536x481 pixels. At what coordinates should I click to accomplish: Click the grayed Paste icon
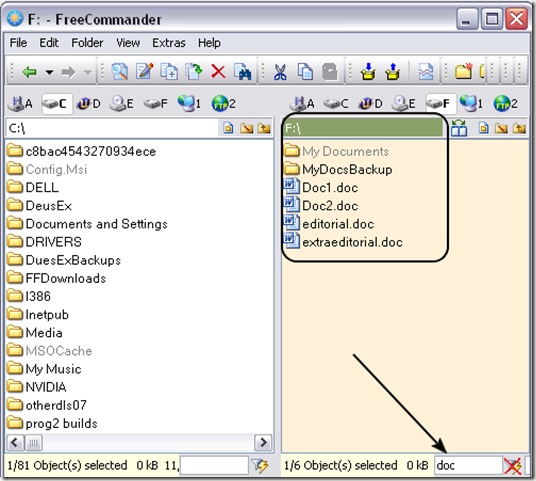pos(330,72)
